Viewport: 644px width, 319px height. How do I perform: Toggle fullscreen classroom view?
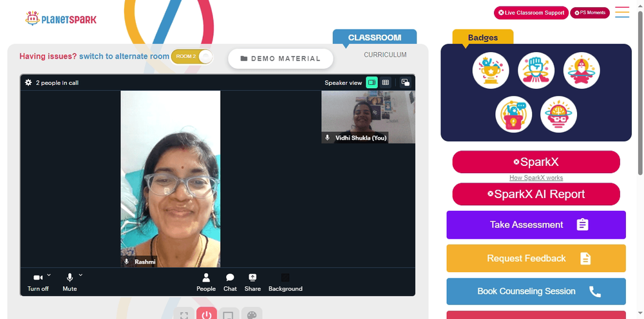point(184,314)
